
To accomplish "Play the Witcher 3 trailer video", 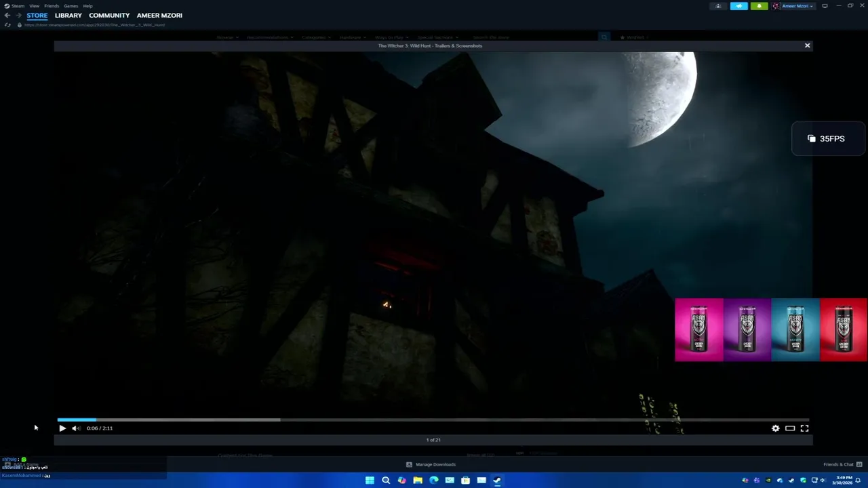I will 62,428.
